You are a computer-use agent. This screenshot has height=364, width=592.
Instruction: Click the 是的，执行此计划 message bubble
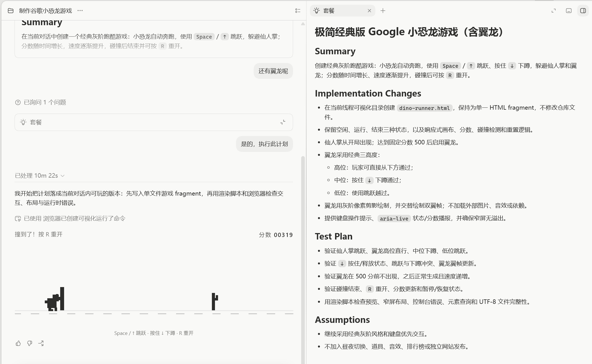pos(265,144)
